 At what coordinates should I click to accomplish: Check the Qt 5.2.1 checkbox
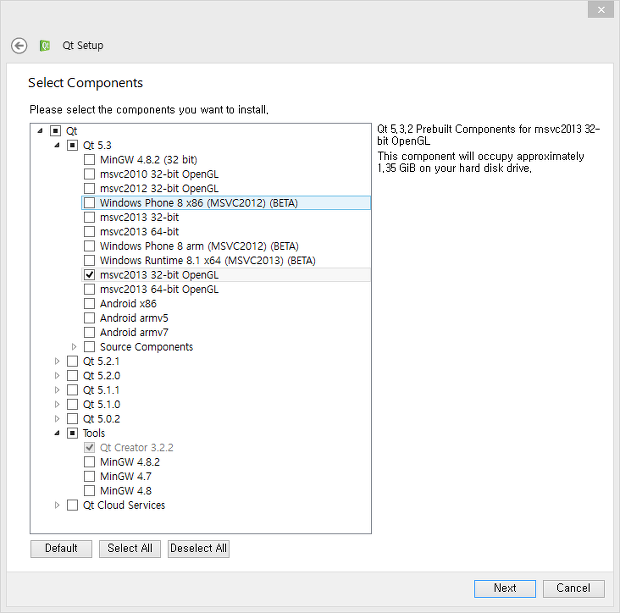(72, 361)
